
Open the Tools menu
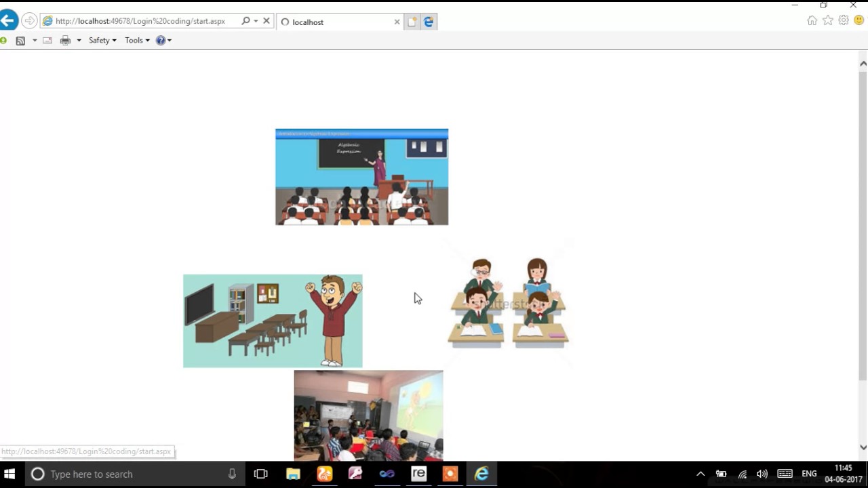pos(137,41)
